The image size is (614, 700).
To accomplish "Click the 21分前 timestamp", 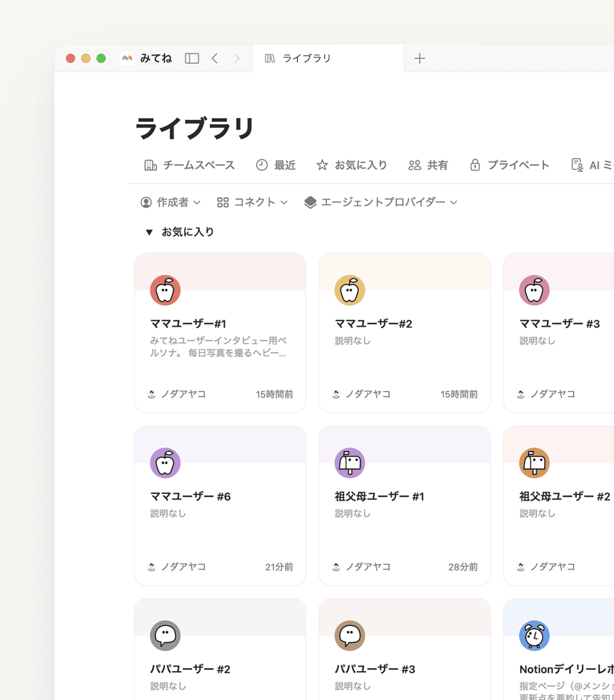I will coord(279,567).
